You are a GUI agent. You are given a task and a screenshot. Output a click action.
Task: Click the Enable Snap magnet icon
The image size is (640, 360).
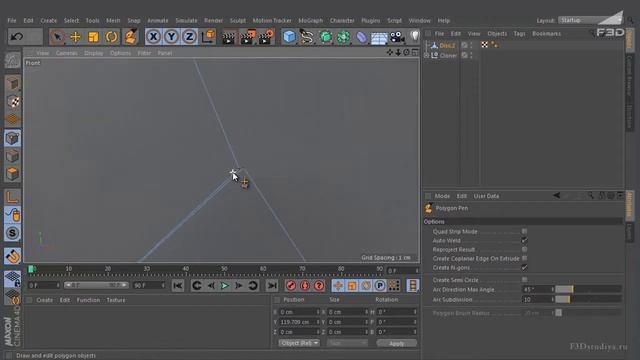pos(13,256)
